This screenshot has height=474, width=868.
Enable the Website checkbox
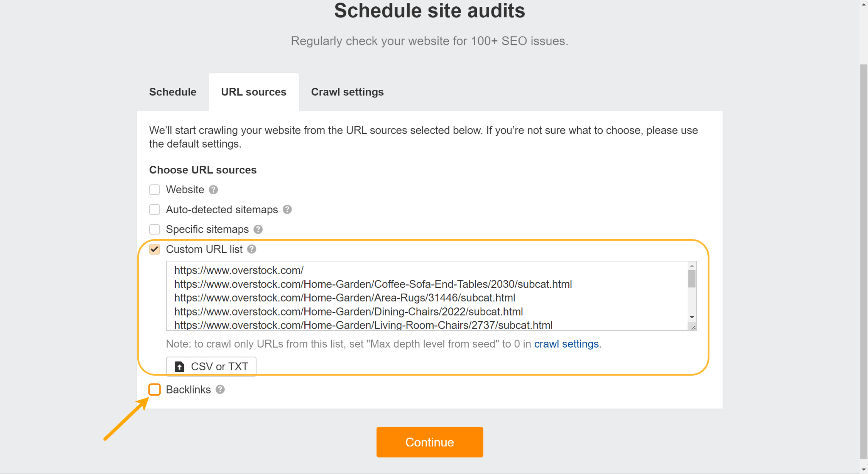[155, 190]
